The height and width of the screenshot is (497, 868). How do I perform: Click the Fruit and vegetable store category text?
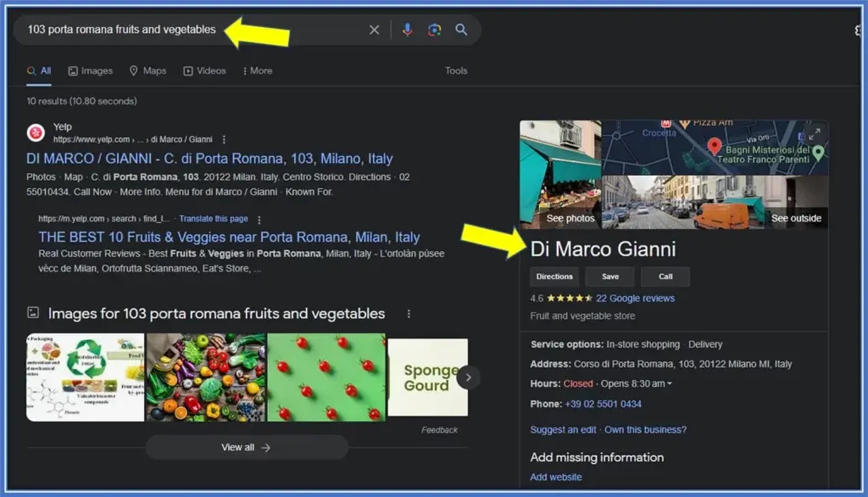click(582, 316)
